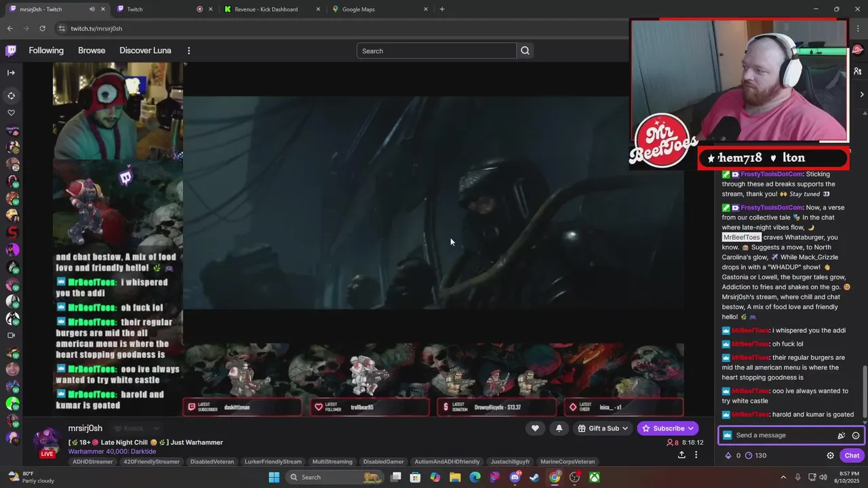Open the Windows Start menu

pos(274,477)
